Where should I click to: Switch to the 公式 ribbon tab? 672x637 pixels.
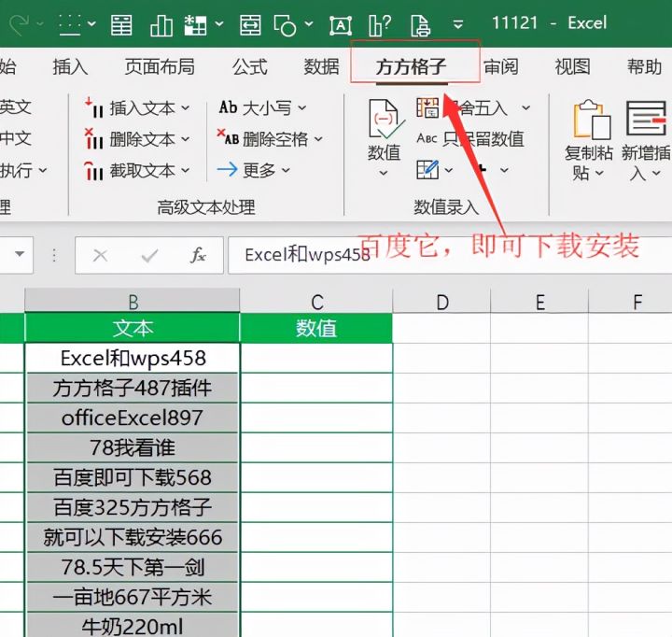[250, 67]
